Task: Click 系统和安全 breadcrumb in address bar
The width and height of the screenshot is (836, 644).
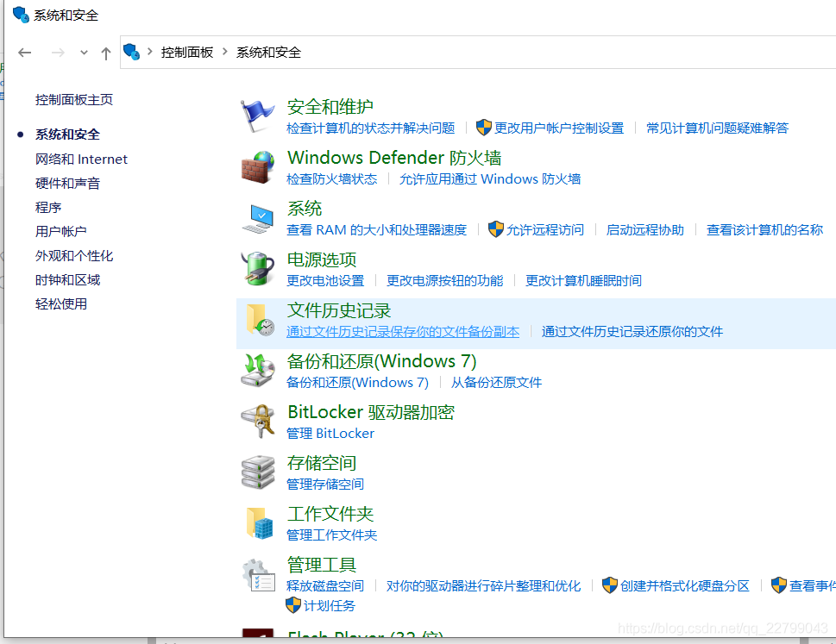Action: tap(268, 53)
